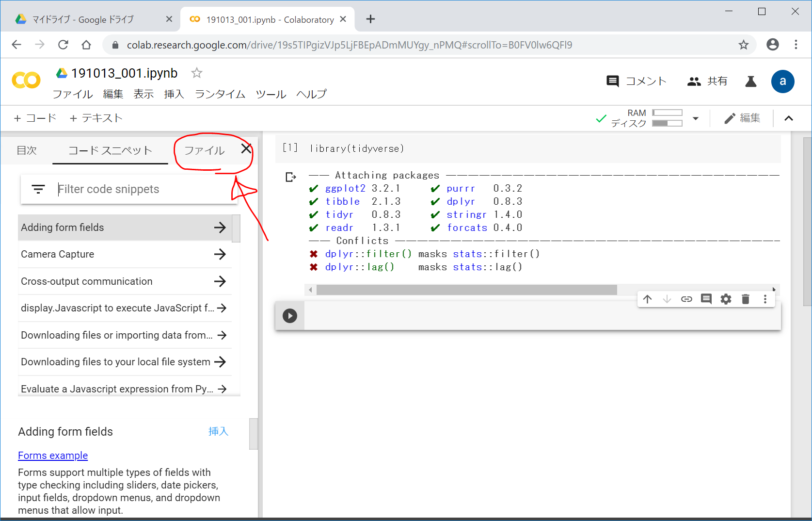Copy link to cell icon
Viewport: 812px width, 521px height.
(x=686, y=299)
